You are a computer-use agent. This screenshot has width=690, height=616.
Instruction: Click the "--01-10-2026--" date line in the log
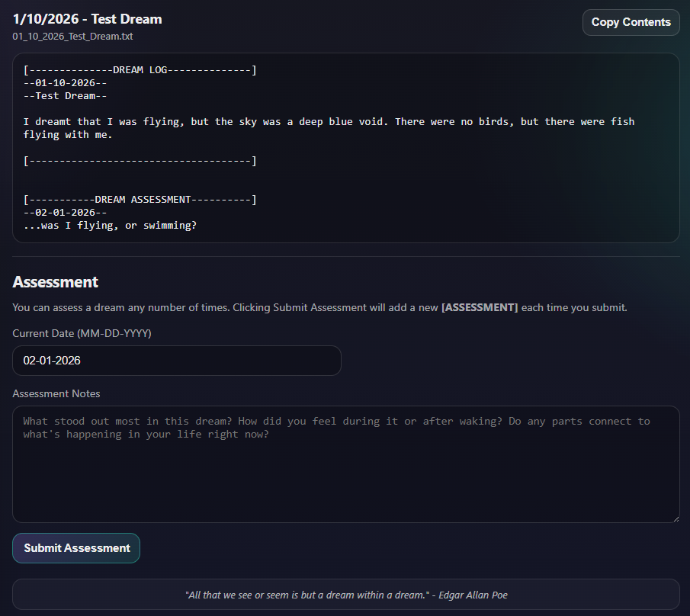[x=65, y=83]
